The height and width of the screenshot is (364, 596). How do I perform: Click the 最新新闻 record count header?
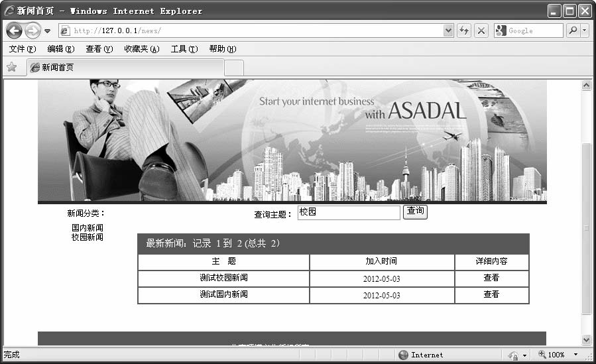(333, 243)
